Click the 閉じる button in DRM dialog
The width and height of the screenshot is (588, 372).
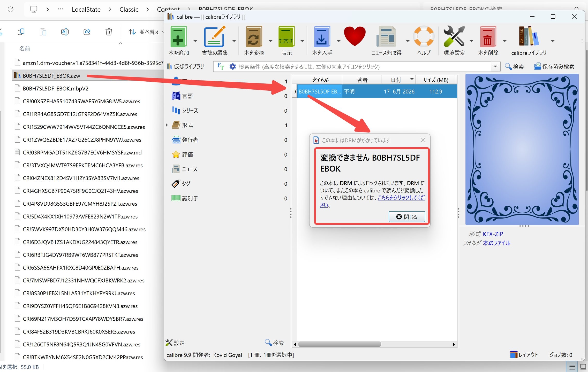(407, 217)
